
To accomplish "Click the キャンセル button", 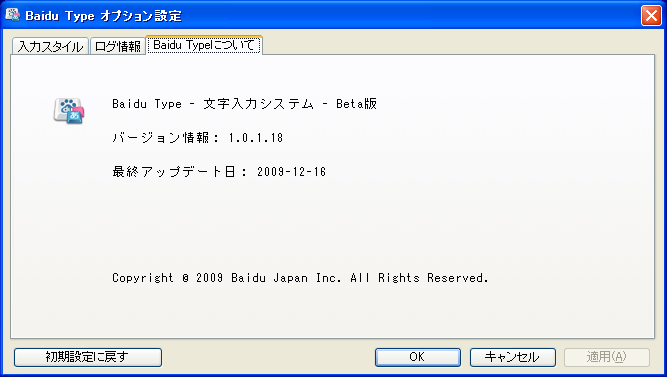I will 513,357.
